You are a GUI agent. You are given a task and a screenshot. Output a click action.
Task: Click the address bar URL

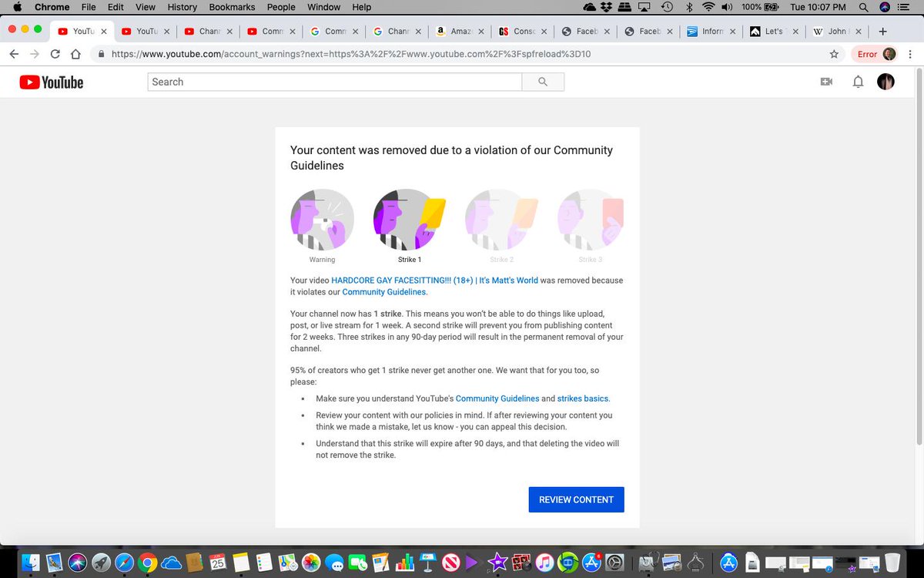pos(351,55)
